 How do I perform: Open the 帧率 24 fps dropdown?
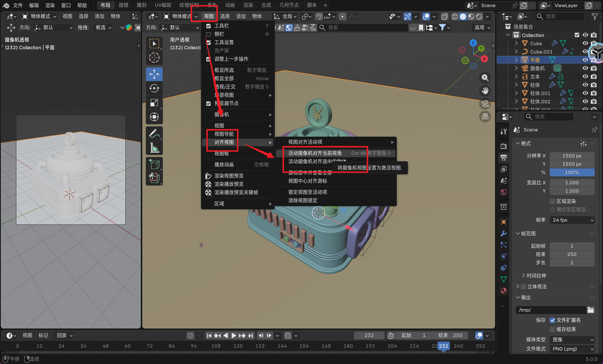(x=572, y=220)
